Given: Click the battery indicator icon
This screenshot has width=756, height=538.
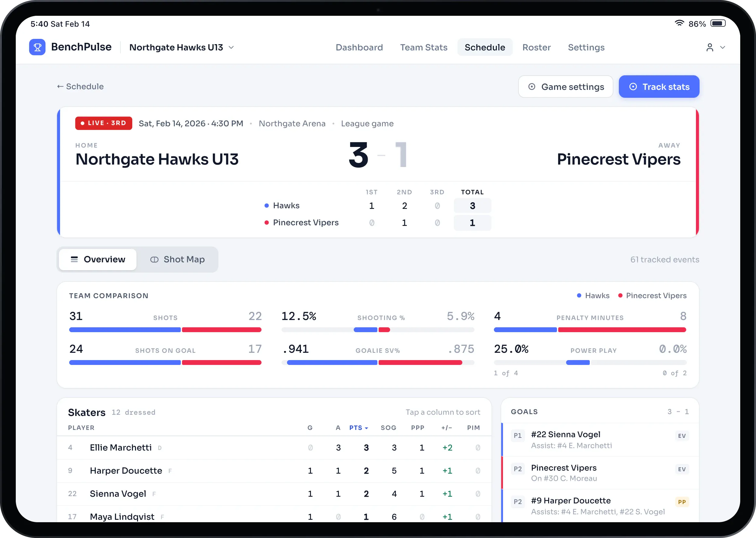Looking at the screenshot, I should click(718, 23).
